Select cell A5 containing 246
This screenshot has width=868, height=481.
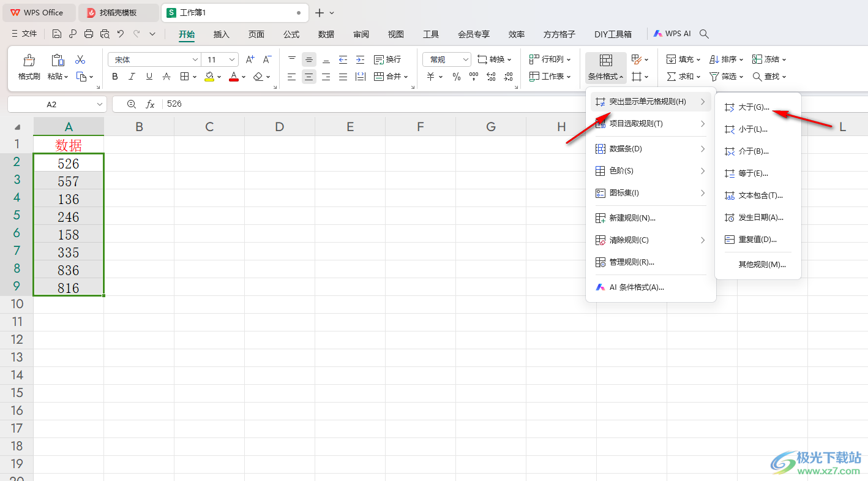(69, 217)
